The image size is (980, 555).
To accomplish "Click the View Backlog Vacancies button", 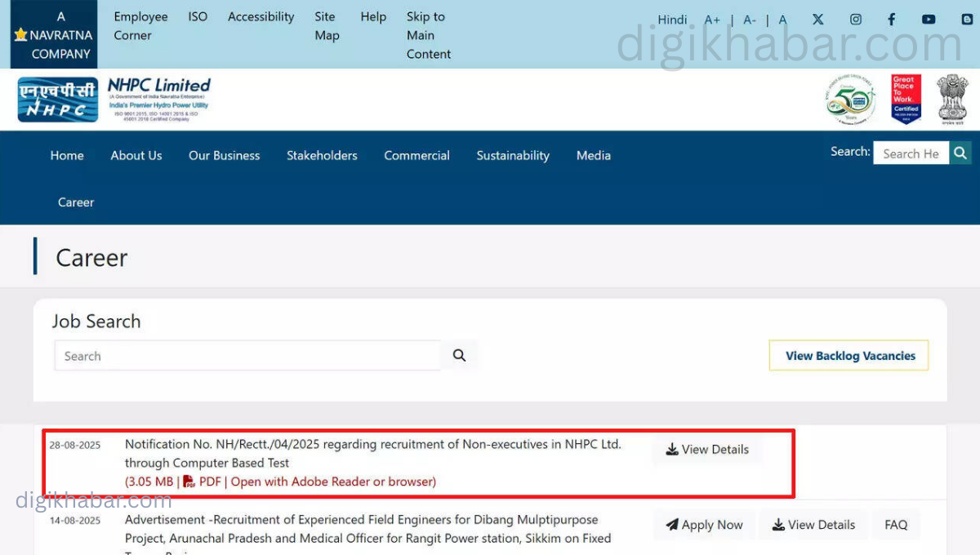I will (849, 356).
